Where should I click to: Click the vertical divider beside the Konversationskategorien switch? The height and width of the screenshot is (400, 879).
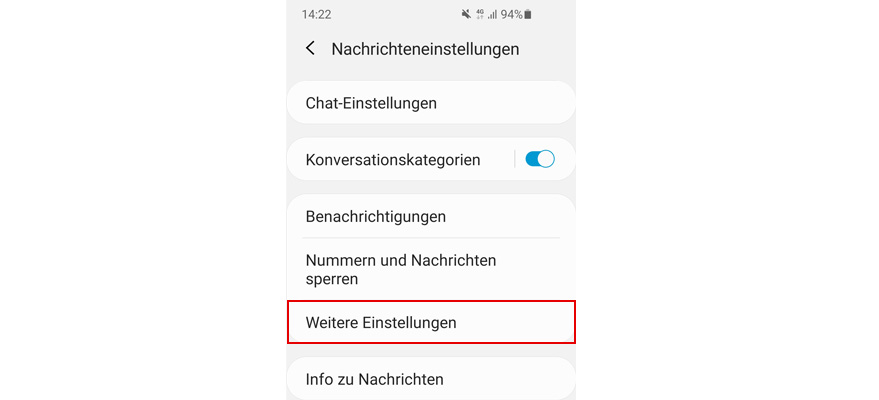515,159
